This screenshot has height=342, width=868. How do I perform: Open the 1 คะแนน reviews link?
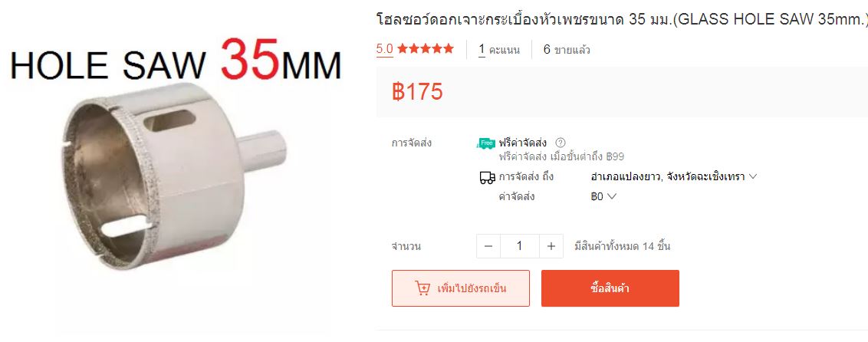(x=499, y=50)
